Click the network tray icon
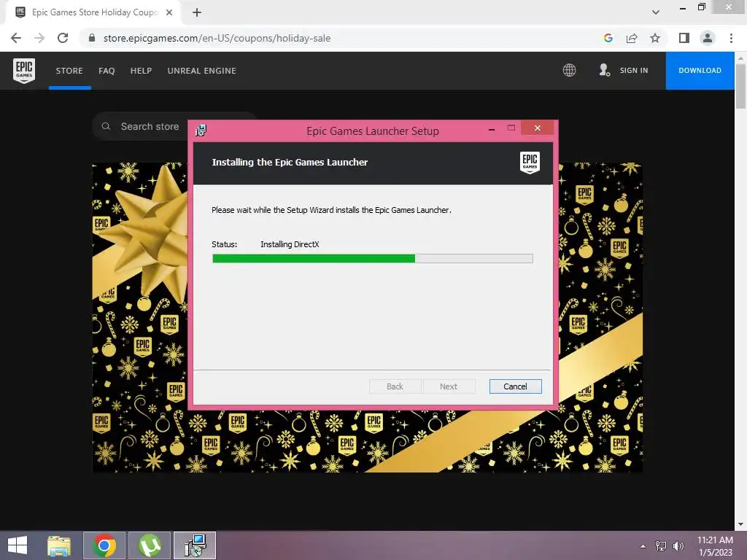The image size is (747, 560). 661,546
